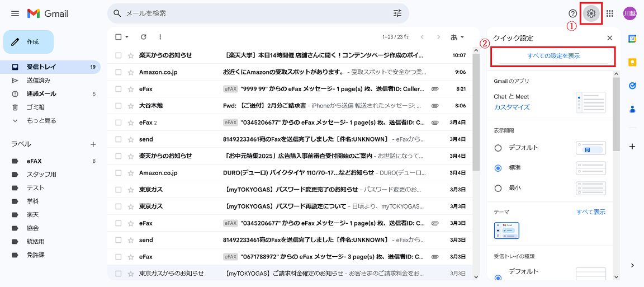Open select-all checkbox dropdown arrow

pos(127,37)
